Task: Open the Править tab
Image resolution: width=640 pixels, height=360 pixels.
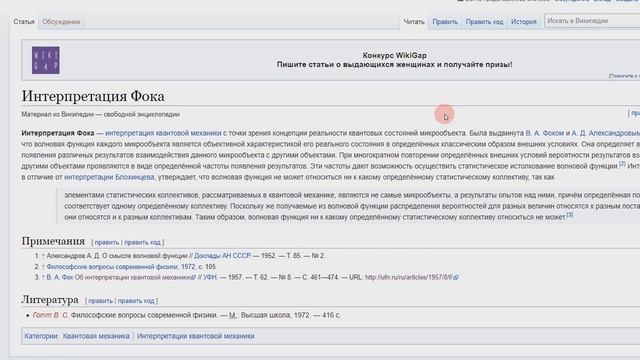Action: point(445,22)
